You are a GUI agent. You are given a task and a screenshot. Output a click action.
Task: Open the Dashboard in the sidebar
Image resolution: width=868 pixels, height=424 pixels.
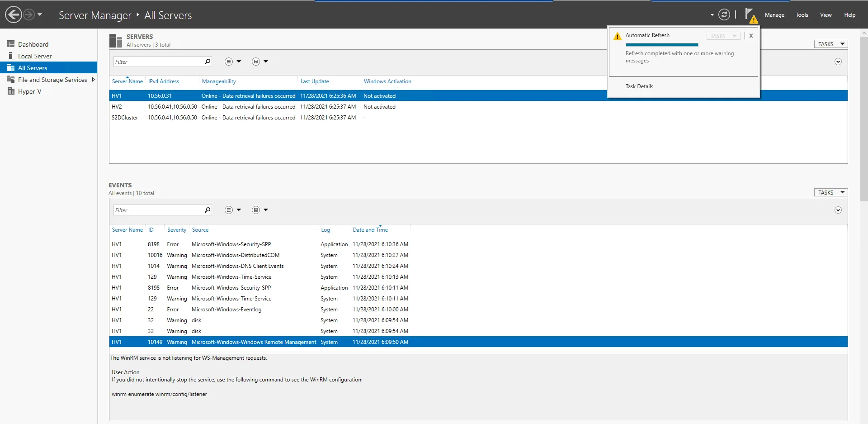click(33, 44)
